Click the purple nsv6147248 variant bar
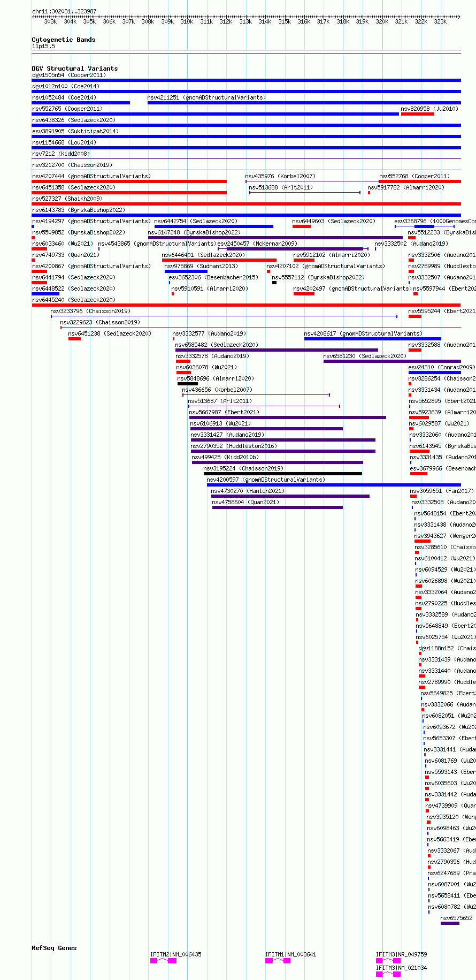Screen dimensions: 476x980 tap(275, 238)
